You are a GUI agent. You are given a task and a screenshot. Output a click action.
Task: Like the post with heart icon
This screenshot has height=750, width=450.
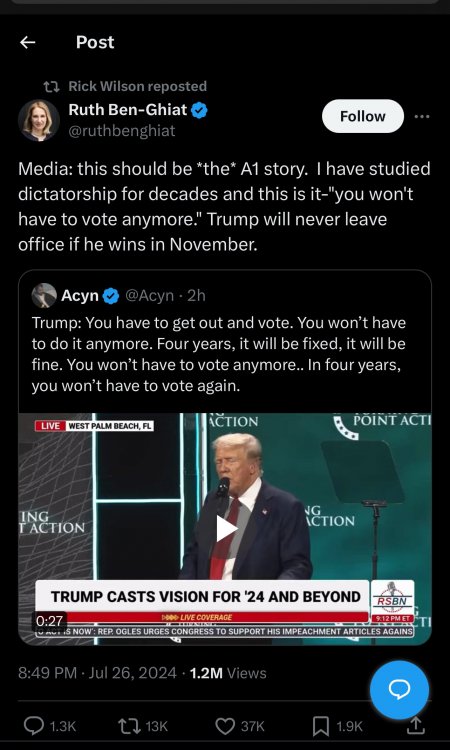click(225, 726)
